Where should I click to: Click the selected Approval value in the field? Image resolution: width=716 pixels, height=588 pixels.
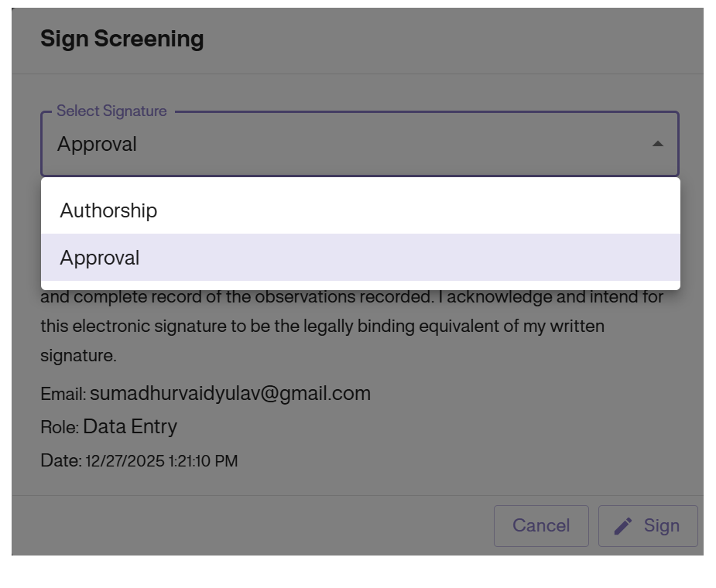97,145
